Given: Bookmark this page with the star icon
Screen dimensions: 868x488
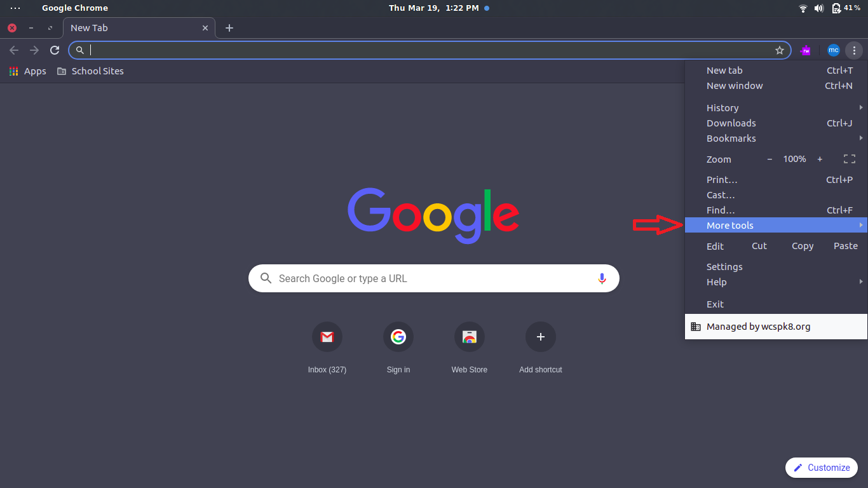Looking at the screenshot, I should tap(780, 50).
